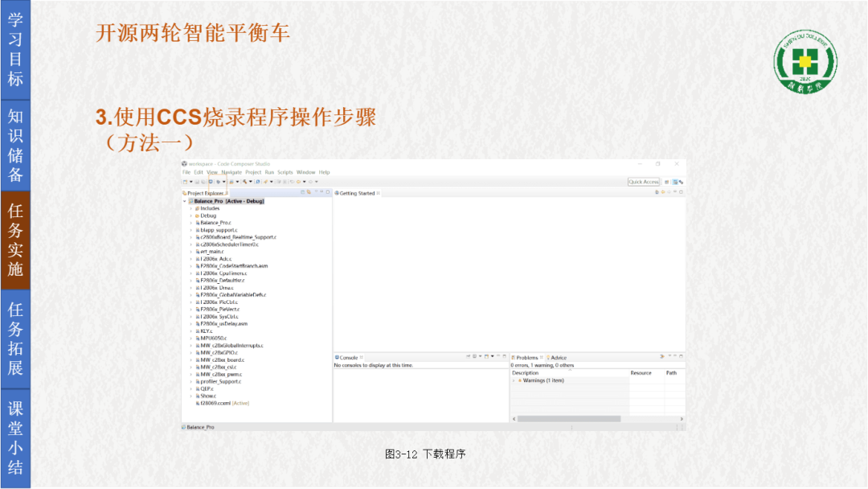The image size is (868, 489).
Task: Select Balance_Pro.c in Project Explorer
Action: [x=215, y=223]
